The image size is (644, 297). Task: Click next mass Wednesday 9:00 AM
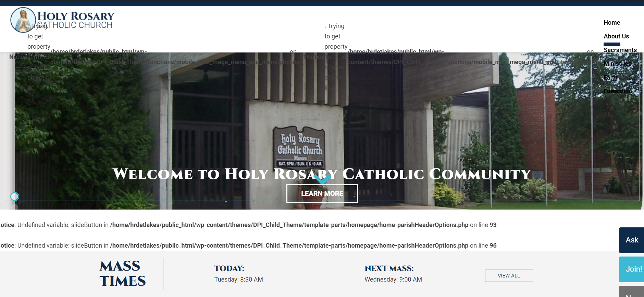(x=393, y=280)
